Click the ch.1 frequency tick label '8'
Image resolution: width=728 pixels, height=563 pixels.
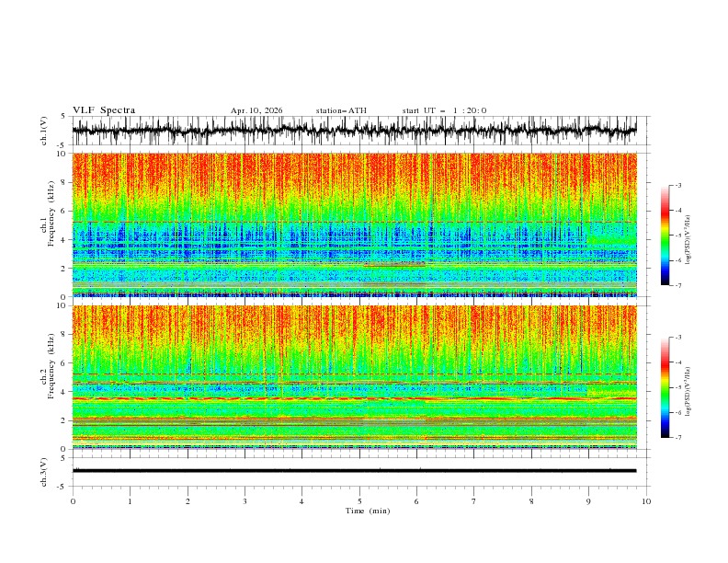tap(64, 182)
